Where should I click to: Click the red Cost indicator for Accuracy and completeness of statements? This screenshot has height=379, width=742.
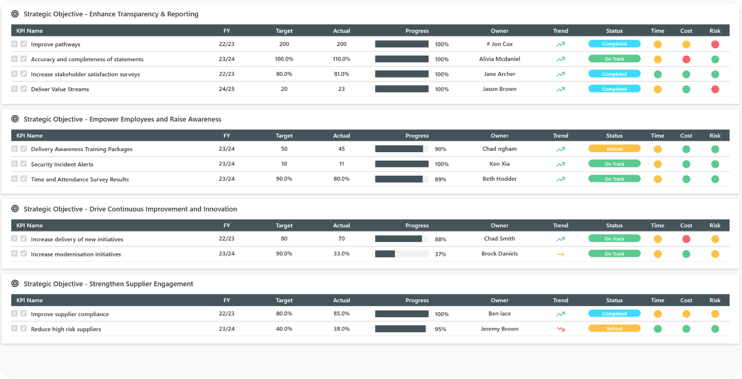click(686, 60)
